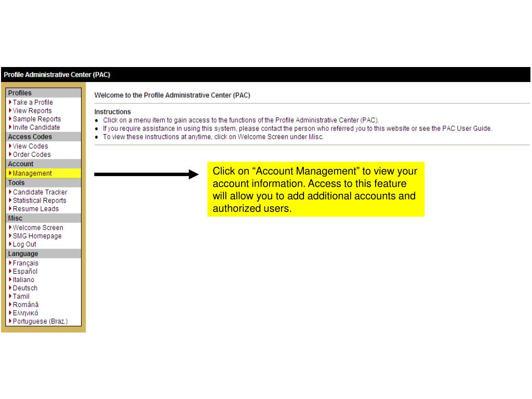532x399 pixels.
Task: Switch language to Italiano
Action: tap(23, 280)
